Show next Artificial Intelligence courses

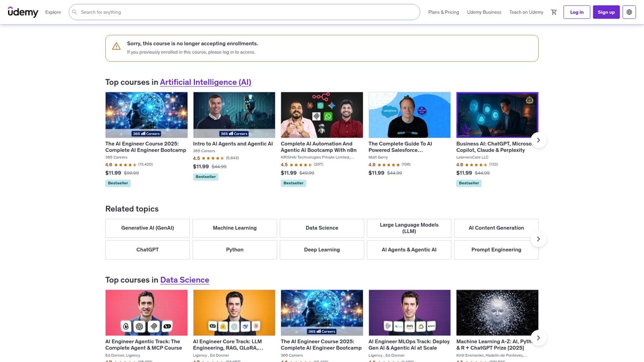538,141
